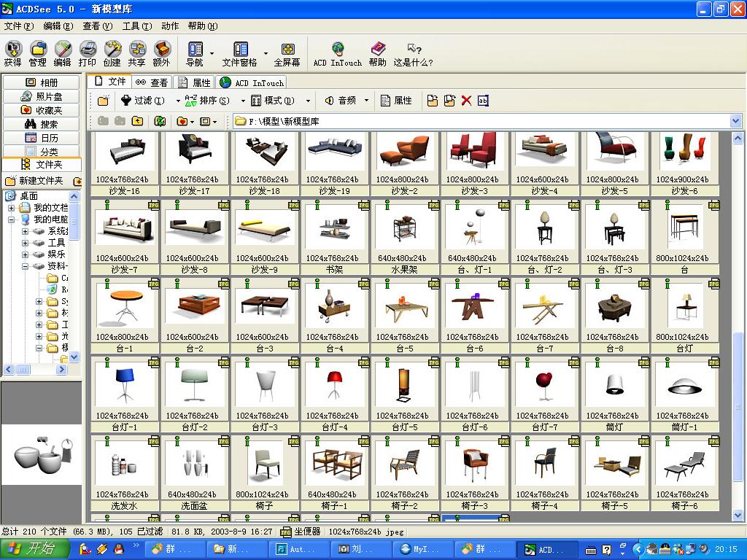Switch to 全屏幕 (Full screen) mode
Viewport: 747px width, 560px height.
tap(287, 53)
